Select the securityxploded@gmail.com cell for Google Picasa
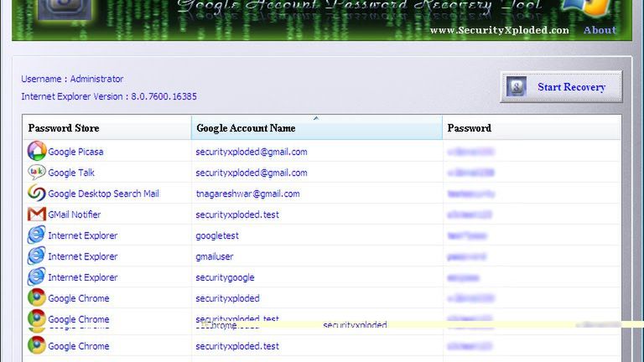644x362 pixels. (252, 152)
